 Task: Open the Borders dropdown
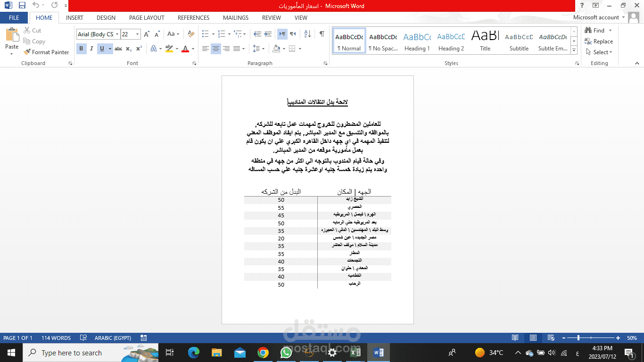pos(300,49)
